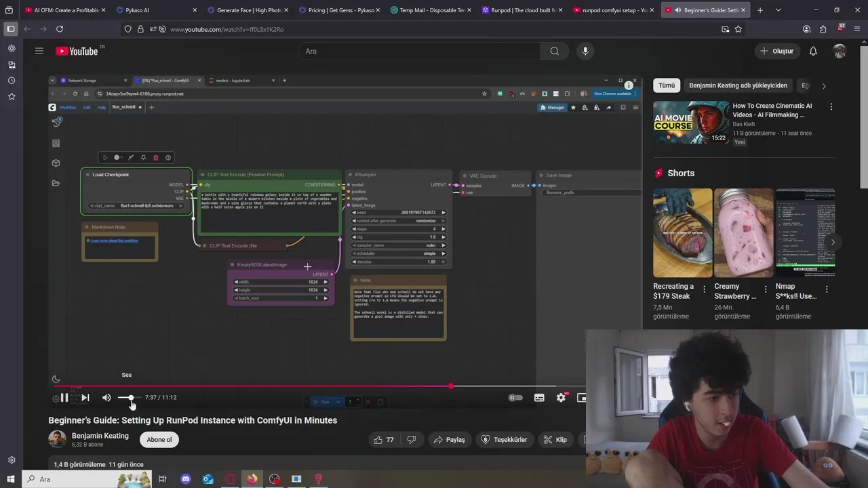Image resolution: width=868 pixels, height=488 pixels.
Task: Toggle the browser sidebar button
Action: [10, 29]
